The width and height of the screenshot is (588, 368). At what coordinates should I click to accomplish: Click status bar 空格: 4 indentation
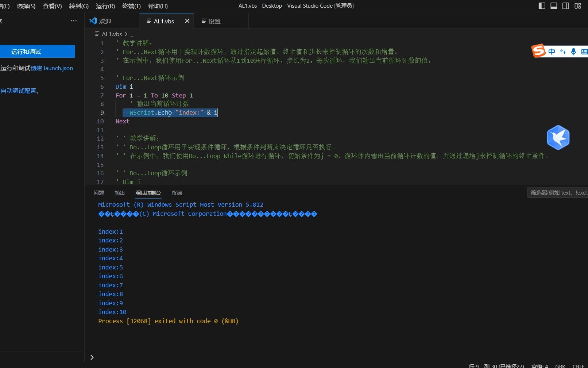539,366
